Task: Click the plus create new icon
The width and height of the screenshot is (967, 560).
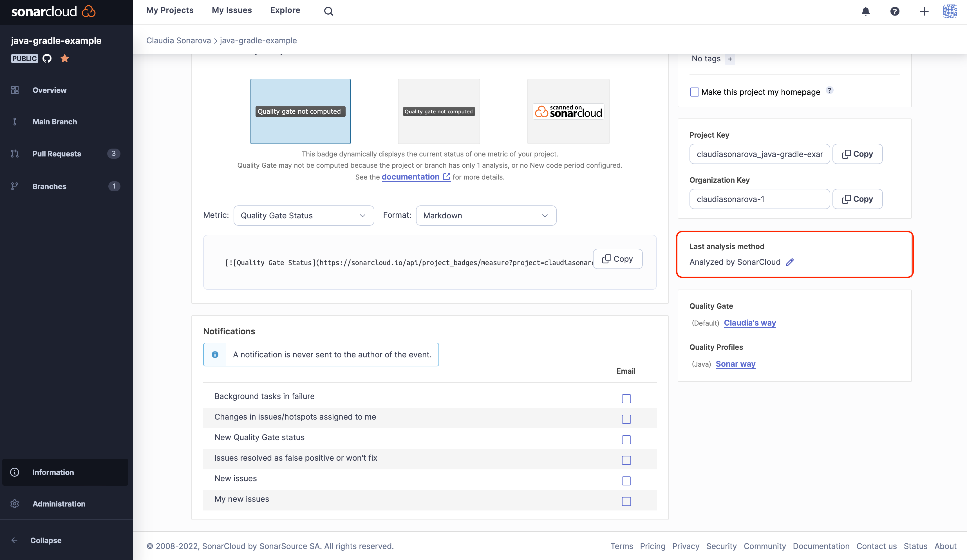Action: 924,11
